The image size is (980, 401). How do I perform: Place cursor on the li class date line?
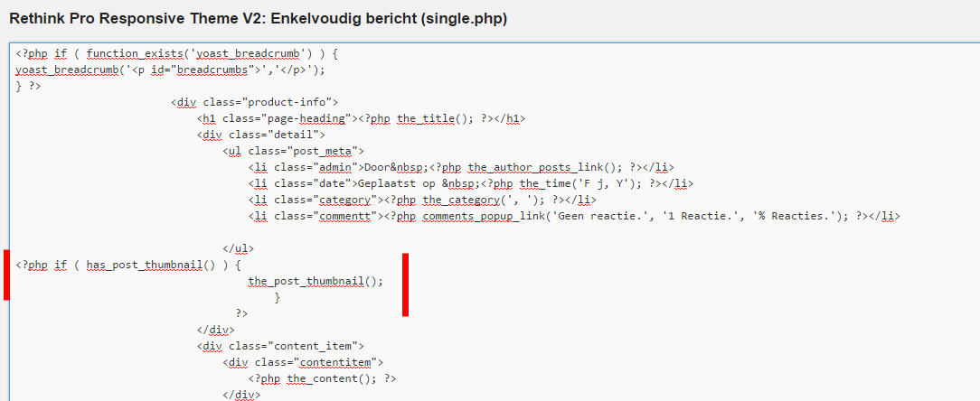pyautogui.click(x=471, y=183)
